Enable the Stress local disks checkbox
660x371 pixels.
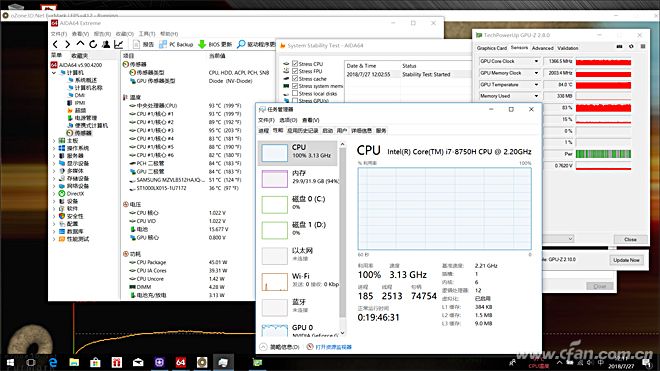(295, 93)
